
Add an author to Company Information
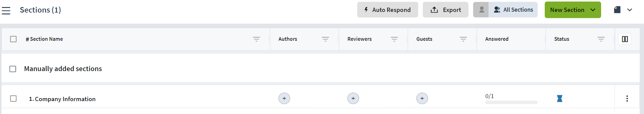284,98
